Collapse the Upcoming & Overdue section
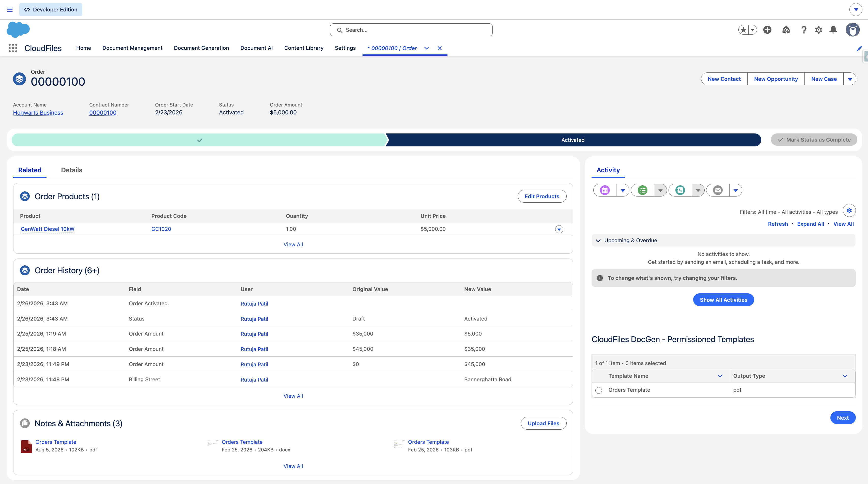The width and height of the screenshot is (868, 484). pos(598,240)
